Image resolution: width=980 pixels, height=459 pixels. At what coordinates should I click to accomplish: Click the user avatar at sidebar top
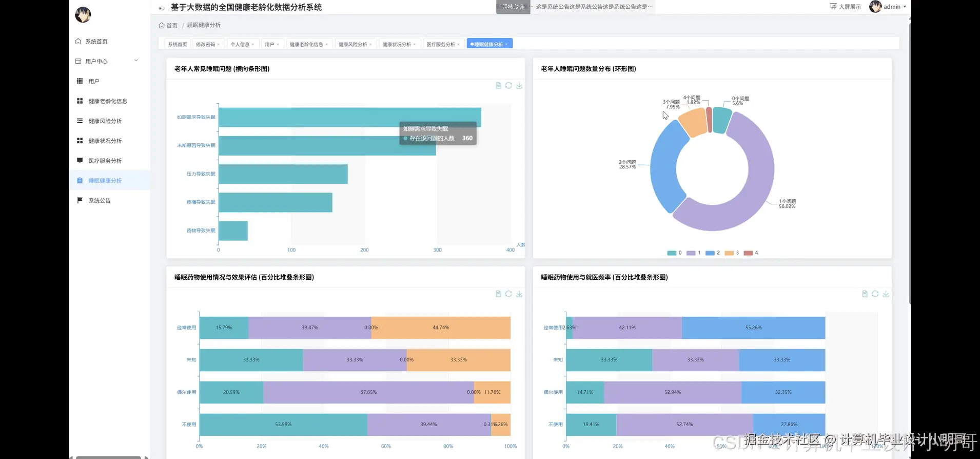pos(83,15)
